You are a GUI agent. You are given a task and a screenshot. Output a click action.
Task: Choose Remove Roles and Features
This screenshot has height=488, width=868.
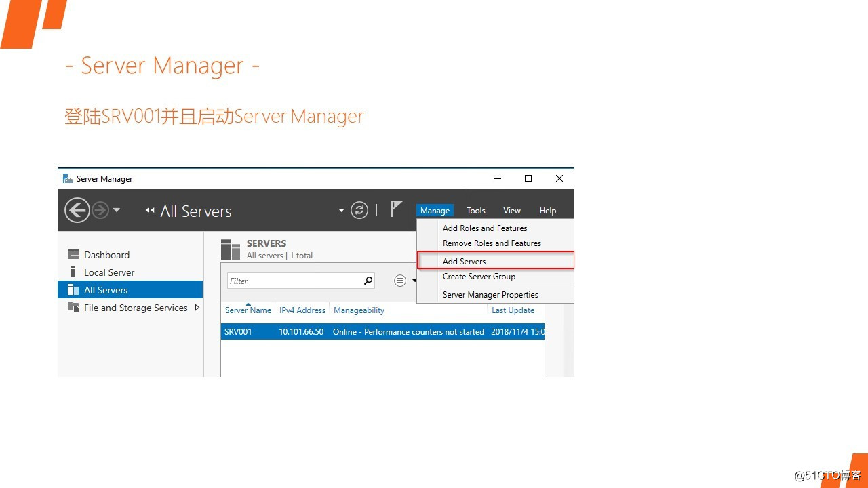tap(492, 243)
